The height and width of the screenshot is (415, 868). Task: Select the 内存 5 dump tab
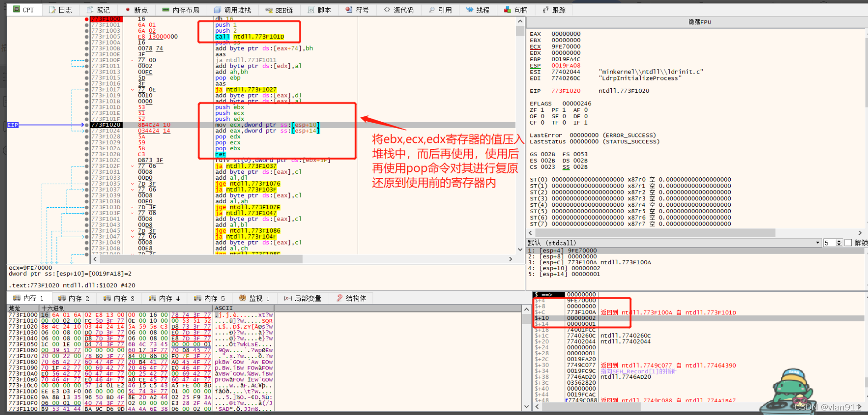coord(209,298)
